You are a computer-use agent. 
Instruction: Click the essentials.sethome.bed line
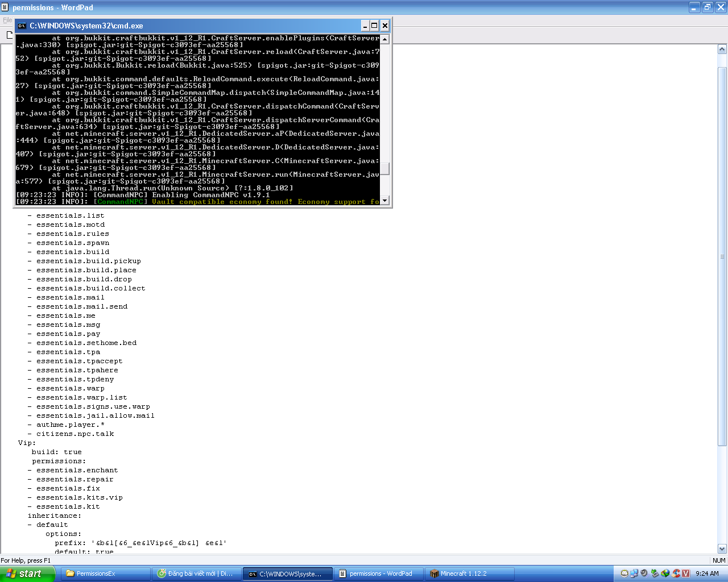pyautogui.click(x=82, y=343)
